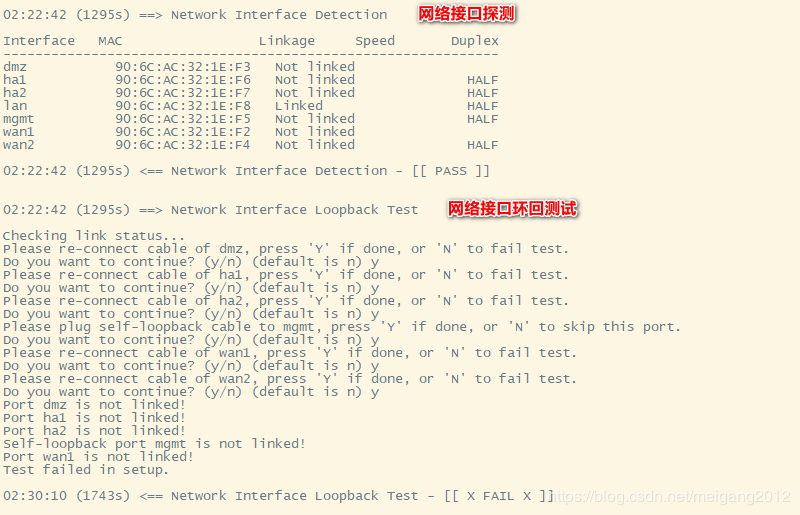Click the red 网络接口环回测试 annotation label
800x515 pixels.
click(x=512, y=209)
